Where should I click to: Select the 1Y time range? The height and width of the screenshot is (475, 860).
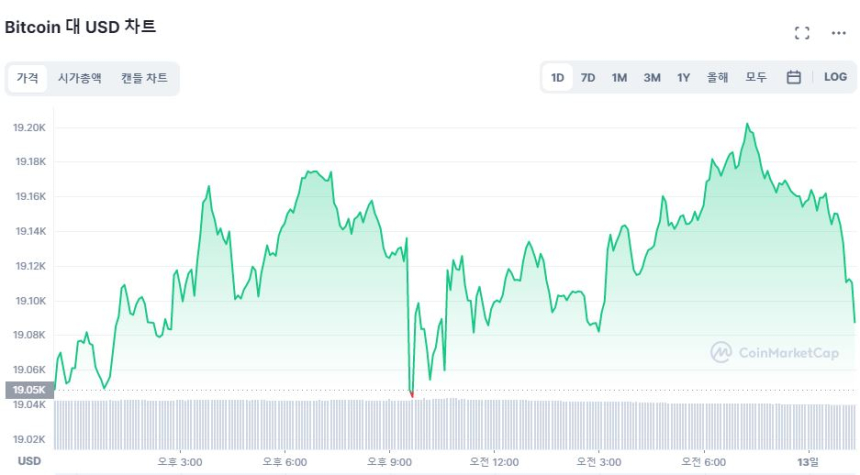683,77
